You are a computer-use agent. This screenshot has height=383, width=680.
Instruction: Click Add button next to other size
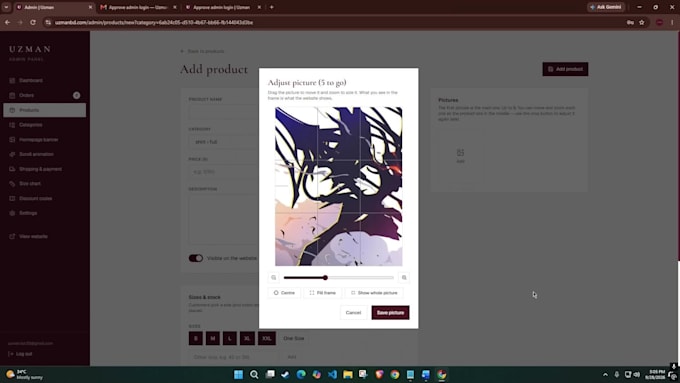pyautogui.click(x=292, y=357)
